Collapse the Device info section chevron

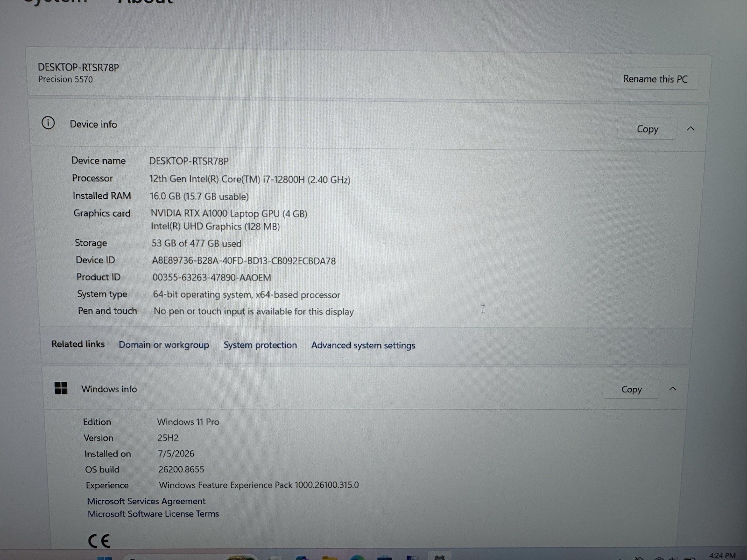click(x=691, y=128)
